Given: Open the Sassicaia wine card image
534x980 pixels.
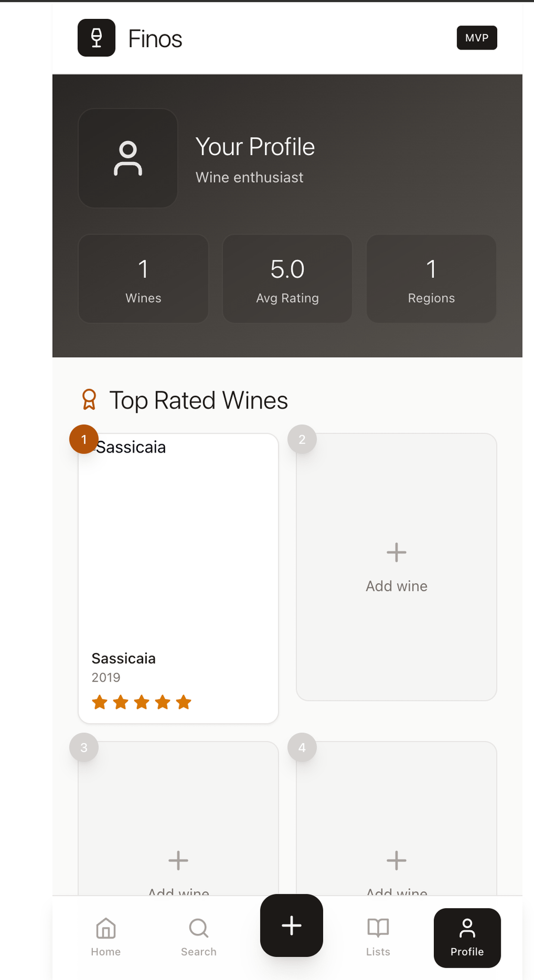Looking at the screenshot, I should [178, 545].
